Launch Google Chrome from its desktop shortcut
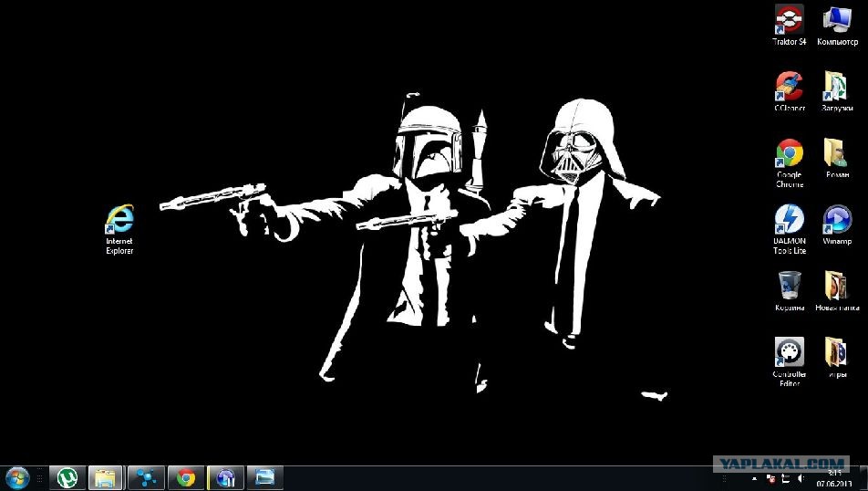The image size is (868, 491). (790, 163)
